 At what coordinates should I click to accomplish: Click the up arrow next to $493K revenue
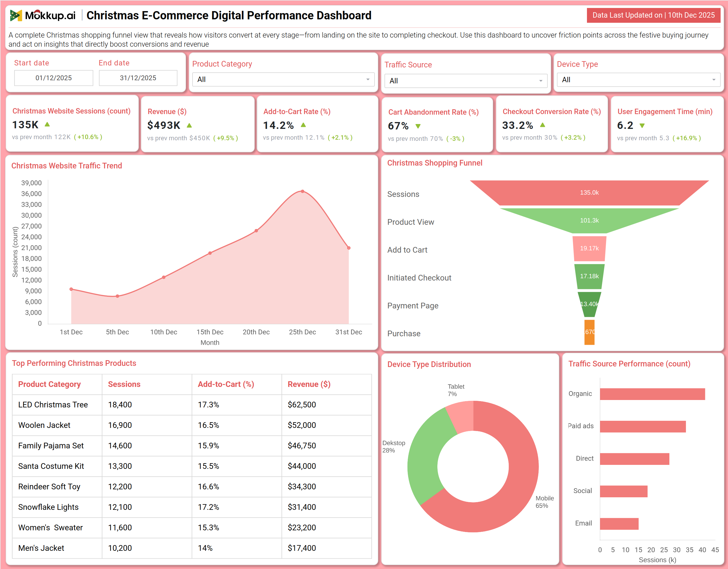[189, 125]
